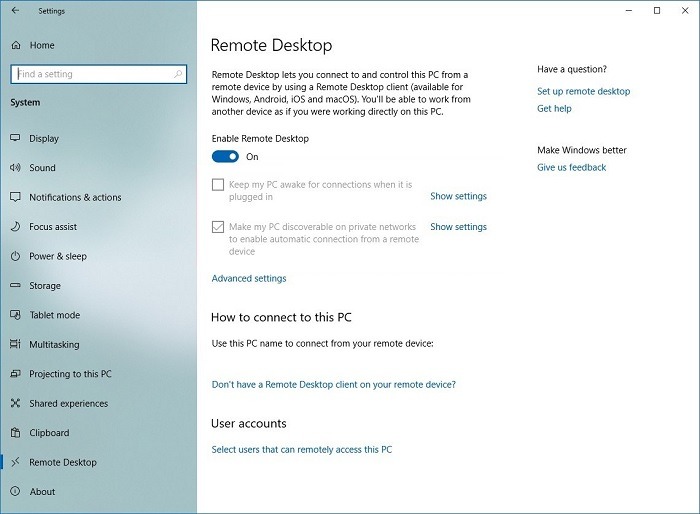Click the Remote Desktop sidebar icon

coord(15,462)
